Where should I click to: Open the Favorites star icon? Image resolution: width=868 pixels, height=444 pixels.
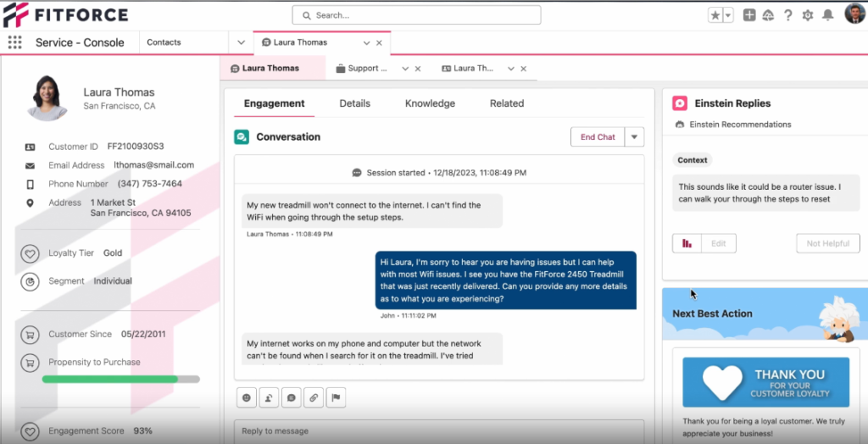[x=715, y=15]
